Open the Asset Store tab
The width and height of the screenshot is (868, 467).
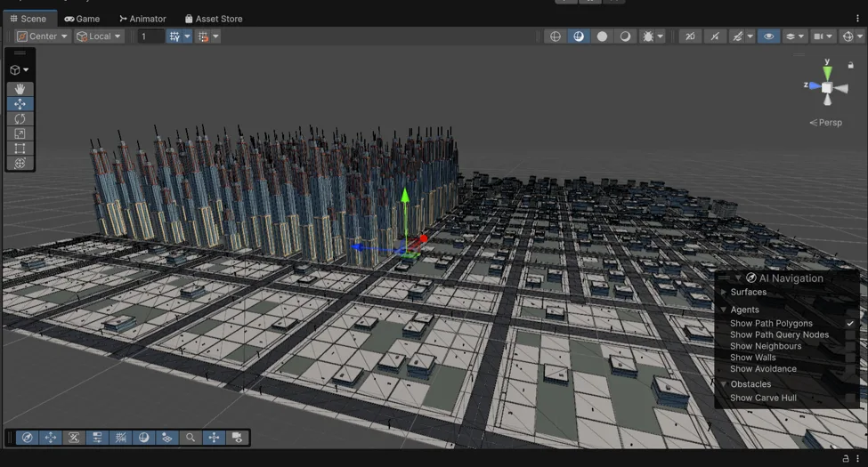[x=214, y=19]
